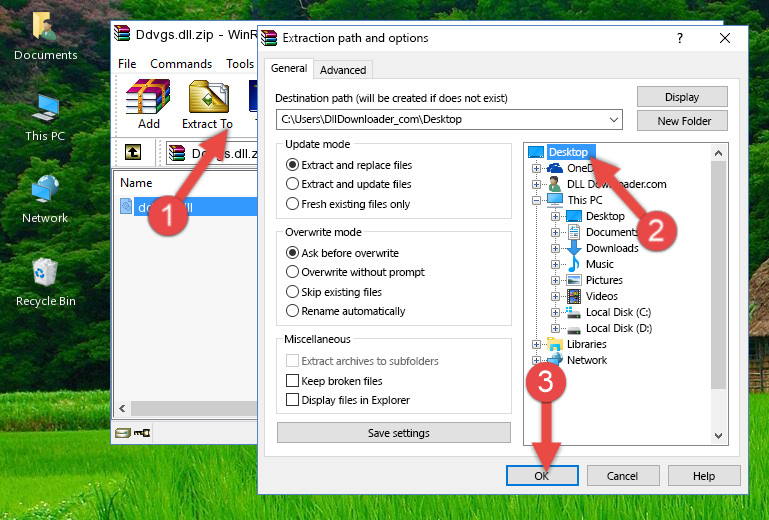Viewport: 769px width, 520px height.
Task: Click the Local Disk (C:) drive icon
Action: pyautogui.click(x=573, y=312)
